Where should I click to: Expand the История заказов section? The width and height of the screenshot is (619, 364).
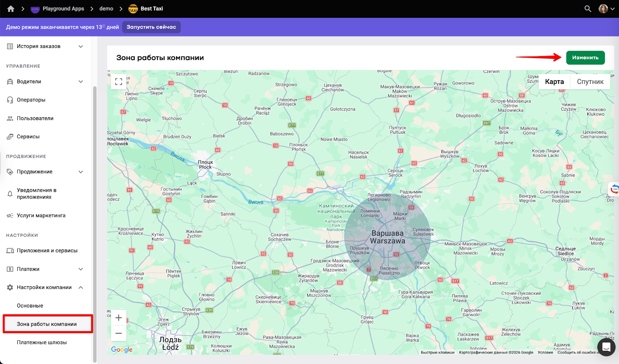[x=81, y=46]
